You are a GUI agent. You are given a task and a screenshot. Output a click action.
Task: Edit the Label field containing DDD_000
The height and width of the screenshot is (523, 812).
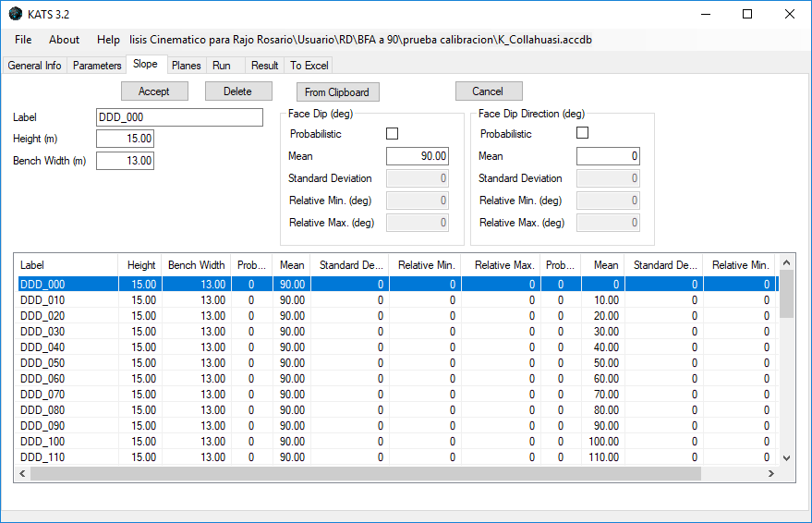coord(179,117)
